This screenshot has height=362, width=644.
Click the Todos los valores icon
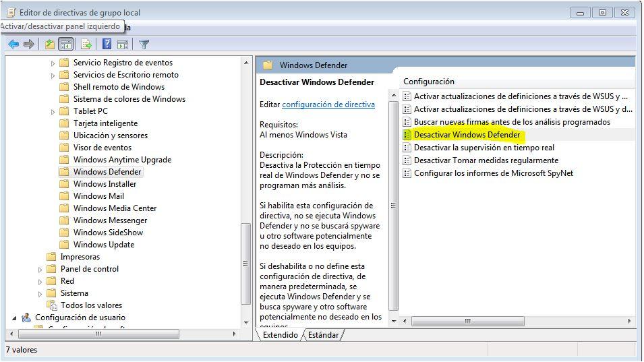[x=52, y=305]
